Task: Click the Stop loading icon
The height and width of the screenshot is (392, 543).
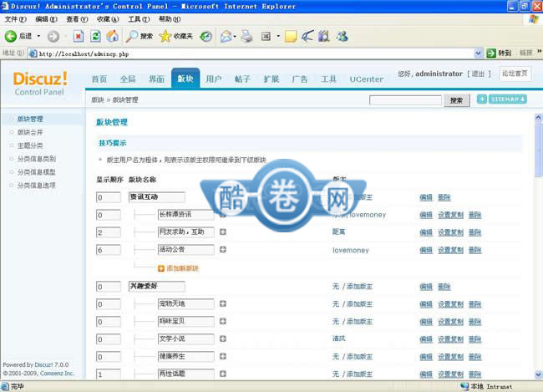Action: 79,36
